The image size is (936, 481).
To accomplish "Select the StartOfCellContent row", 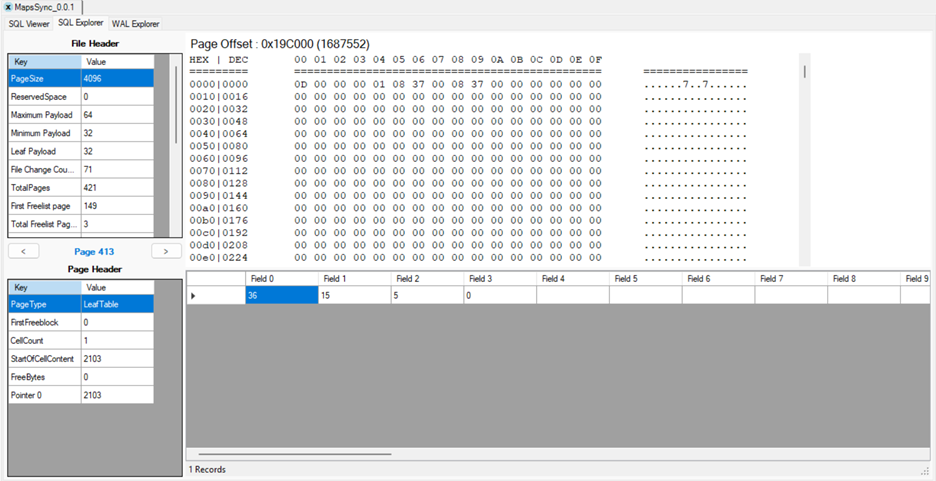I will tap(44, 359).
